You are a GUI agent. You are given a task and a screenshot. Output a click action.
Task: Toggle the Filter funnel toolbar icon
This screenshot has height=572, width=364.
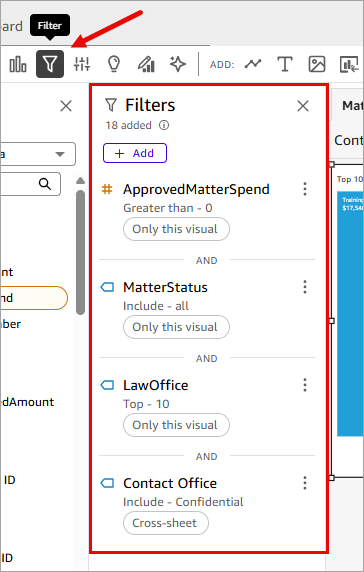click(50, 64)
